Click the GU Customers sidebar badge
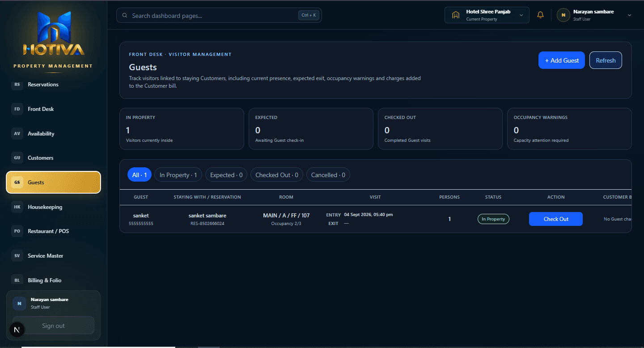Screen dimensions: 644x348 click(17, 158)
